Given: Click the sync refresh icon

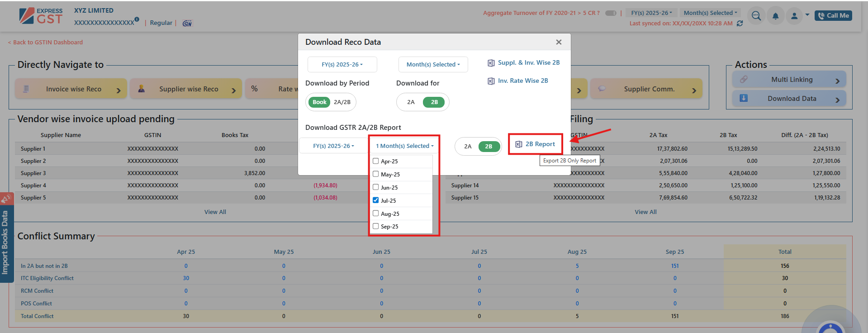Looking at the screenshot, I should click(740, 24).
